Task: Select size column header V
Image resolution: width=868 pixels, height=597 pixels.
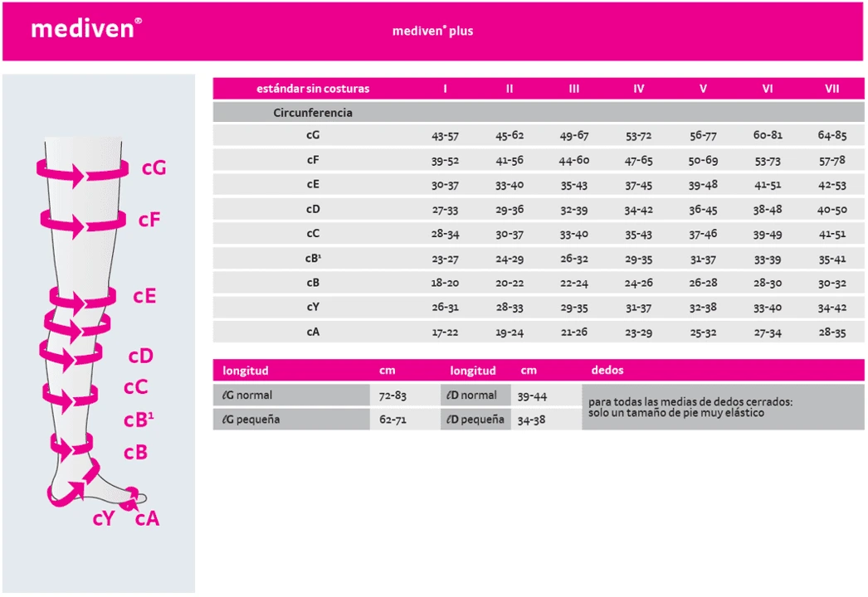Action: coord(703,89)
